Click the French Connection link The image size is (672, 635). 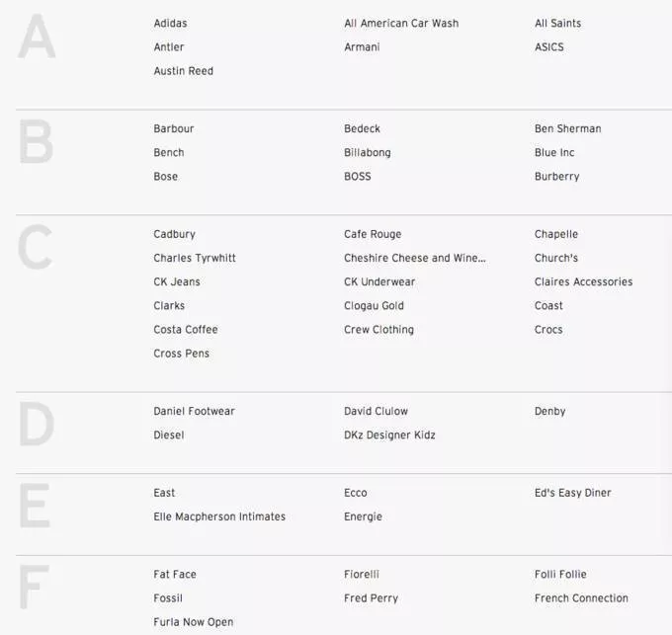[x=581, y=598]
